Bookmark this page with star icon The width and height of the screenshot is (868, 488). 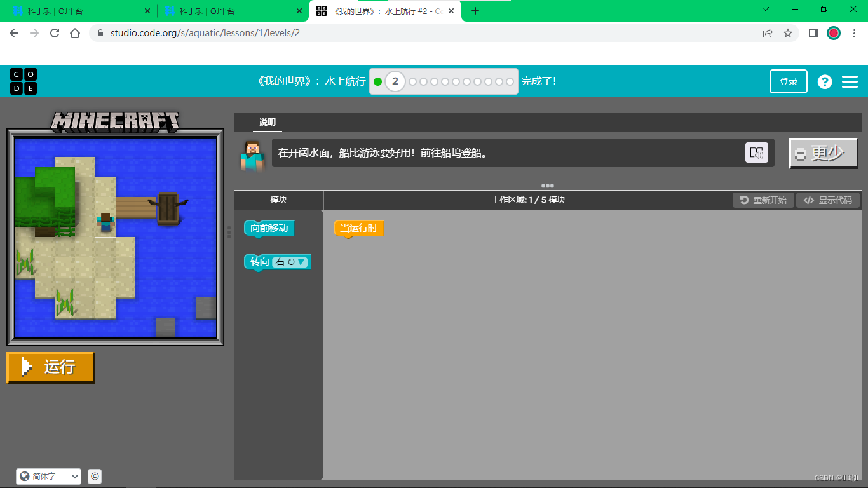tap(788, 33)
